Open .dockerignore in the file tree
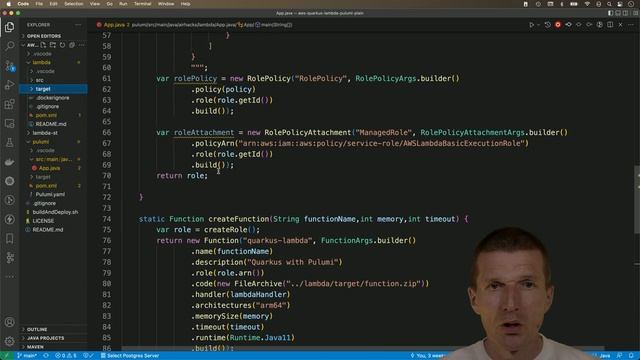 tap(53, 98)
